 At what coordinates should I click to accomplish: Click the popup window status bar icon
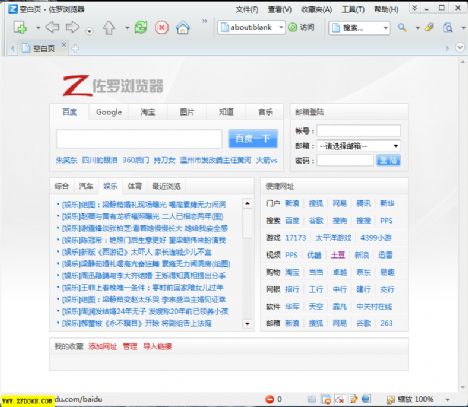pyautogui.click(x=326, y=399)
